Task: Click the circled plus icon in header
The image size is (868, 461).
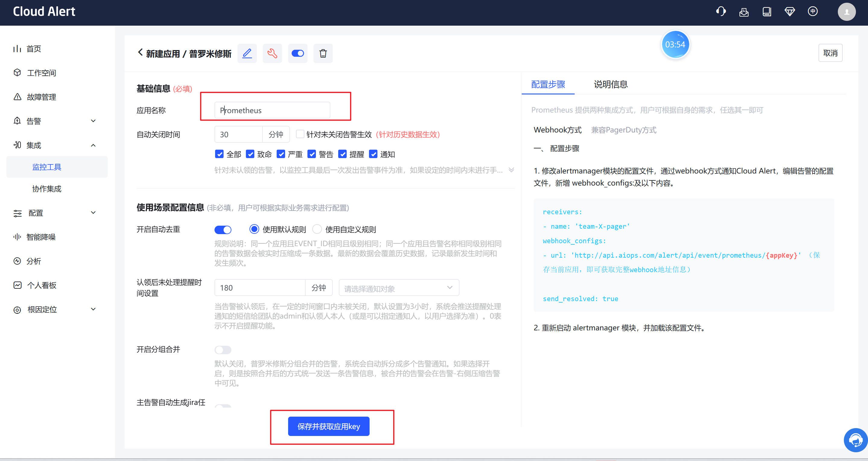Action: tap(812, 11)
